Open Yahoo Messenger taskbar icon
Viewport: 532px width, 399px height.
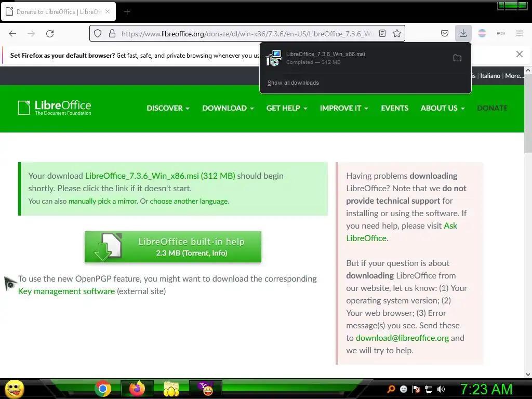[x=206, y=389]
